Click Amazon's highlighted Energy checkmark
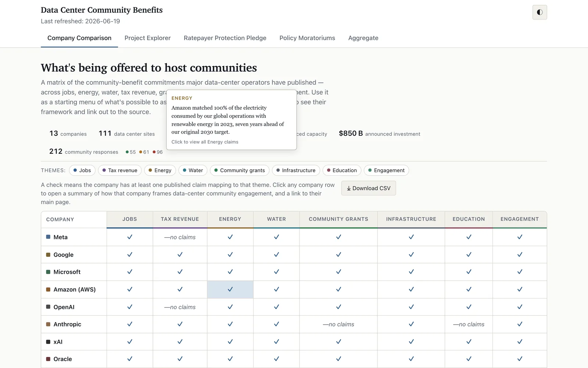 pyautogui.click(x=230, y=290)
